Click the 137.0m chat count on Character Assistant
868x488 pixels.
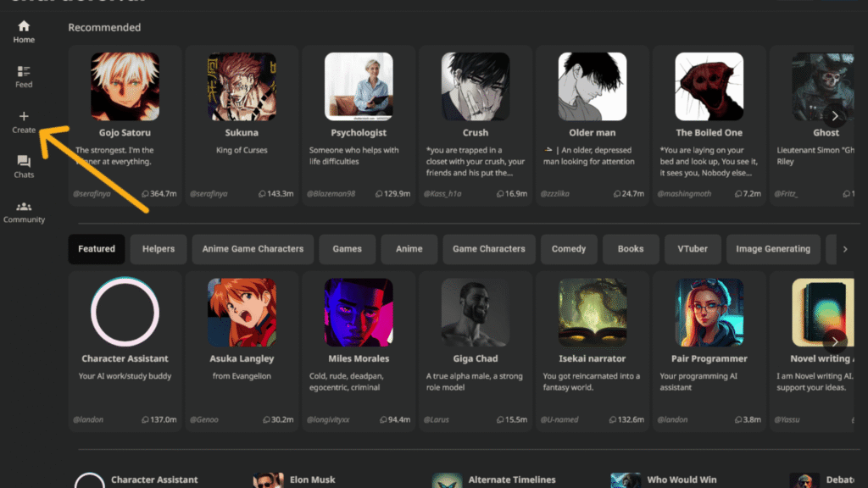pyautogui.click(x=159, y=419)
